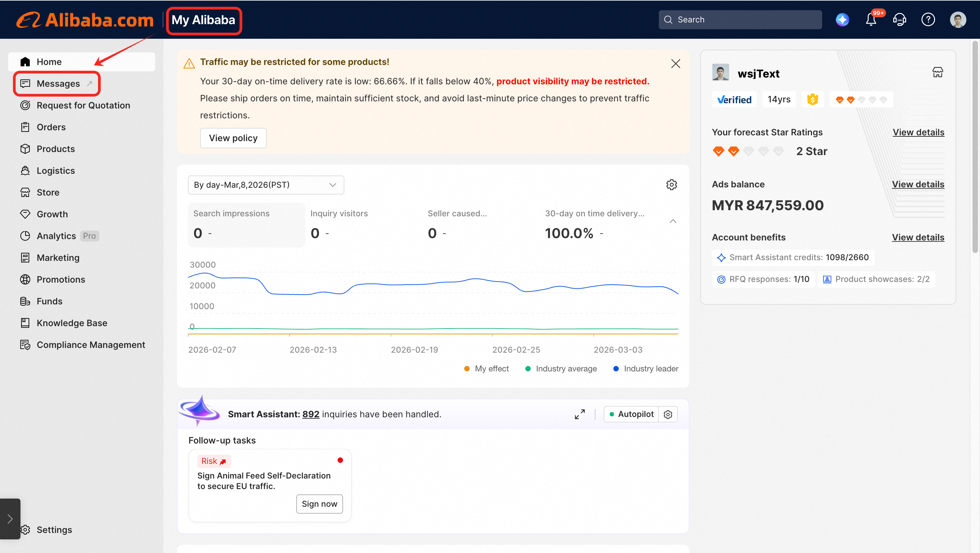
Task: Click the Growth diamond icon in sidebar
Action: pyautogui.click(x=25, y=214)
